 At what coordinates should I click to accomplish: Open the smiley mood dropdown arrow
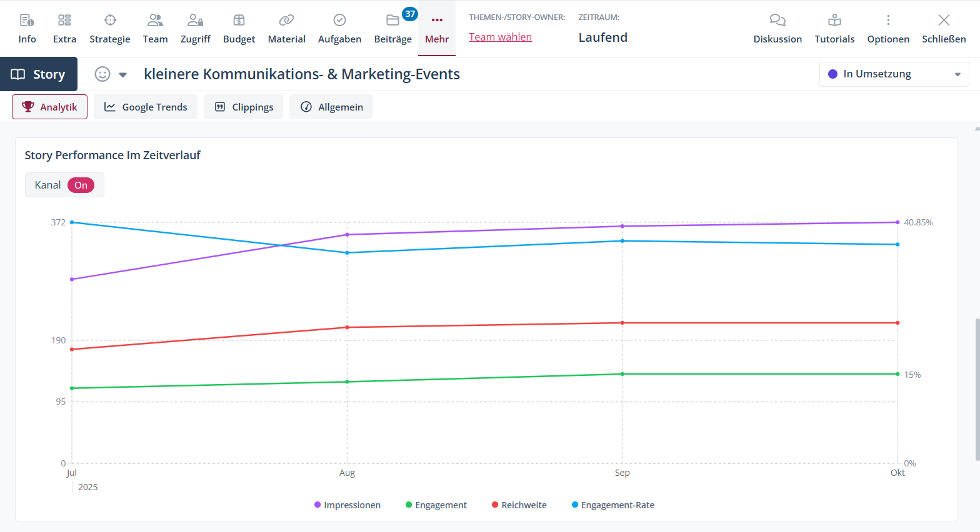123,75
